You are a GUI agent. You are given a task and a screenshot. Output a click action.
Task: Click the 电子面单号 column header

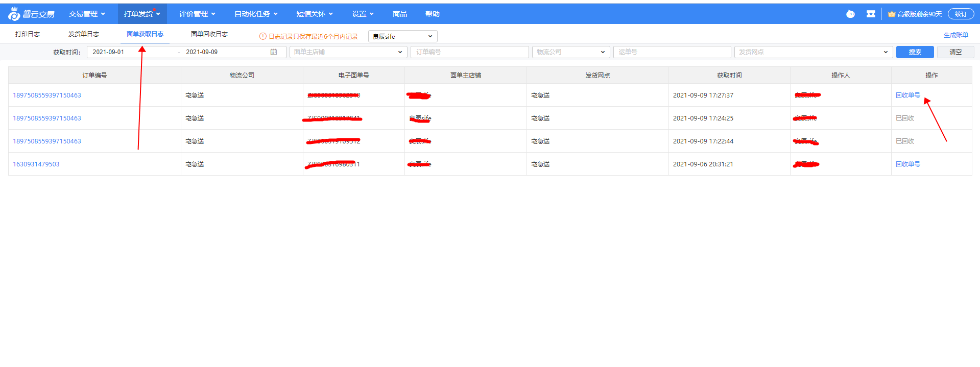point(354,76)
